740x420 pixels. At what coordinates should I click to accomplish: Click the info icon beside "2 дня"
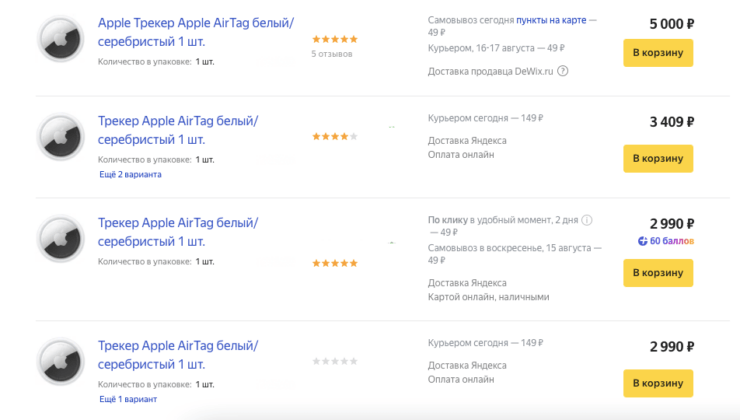pyautogui.click(x=587, y=220)
